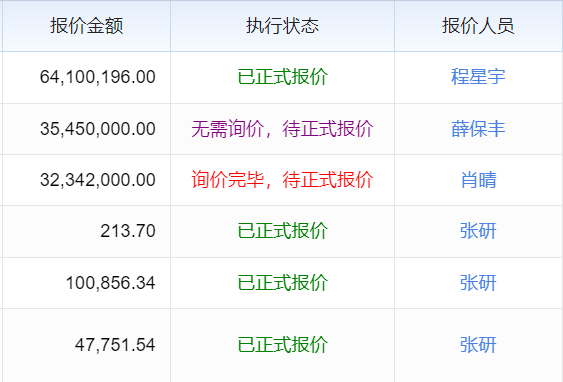Click red status 询价完毕，待正式报价
This screenshot has width=563, height=382.
[x=283, y=180]
